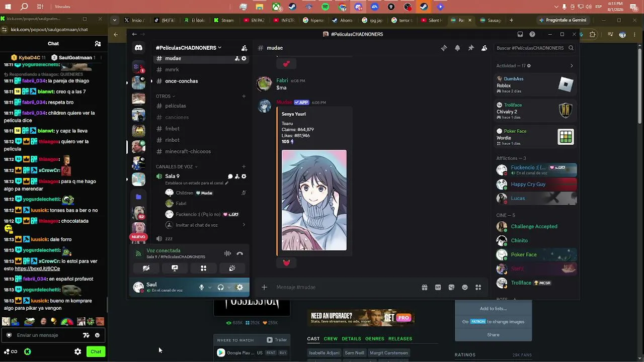Screen dimensions: 644x362
Task: Switch to Inicio X browser tab
Action: click(135, 20)
